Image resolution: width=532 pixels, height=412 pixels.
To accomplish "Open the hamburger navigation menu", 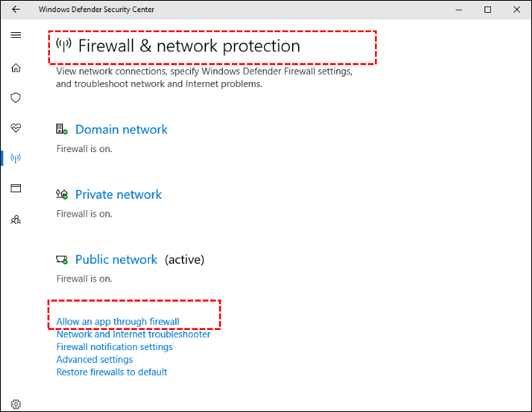I will pyautogui.click(x=15, y=35).
